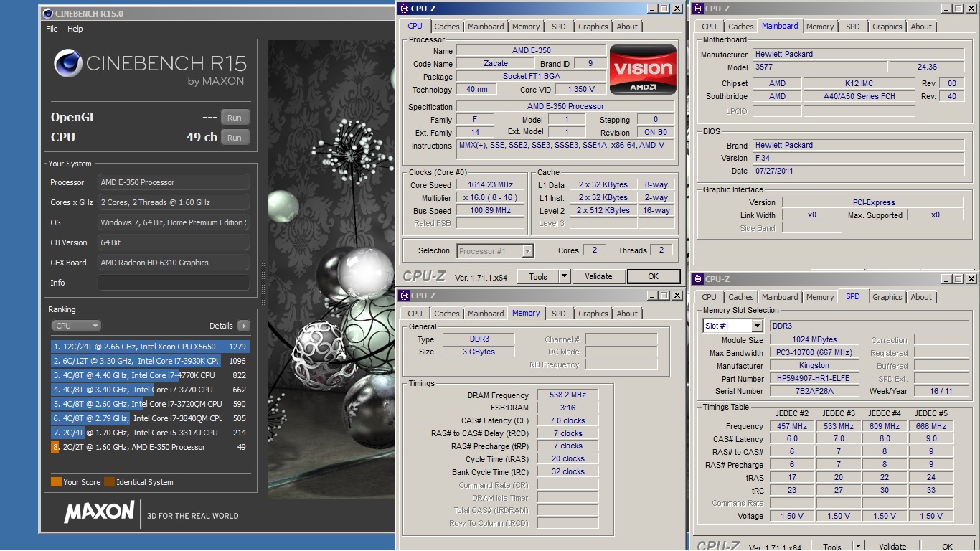
Task: Click the Kingston manufacturer value
Action: 814,365
